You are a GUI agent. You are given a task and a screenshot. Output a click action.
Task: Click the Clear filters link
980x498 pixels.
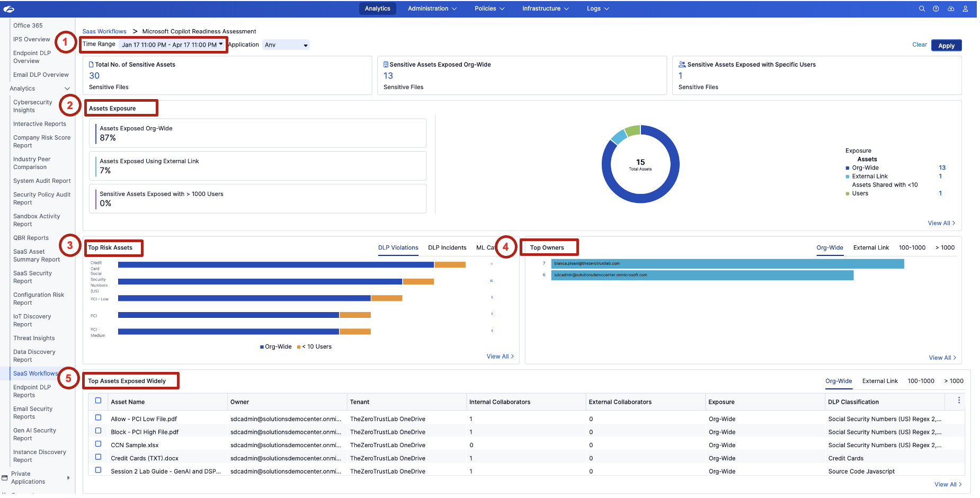coord(919,45)
